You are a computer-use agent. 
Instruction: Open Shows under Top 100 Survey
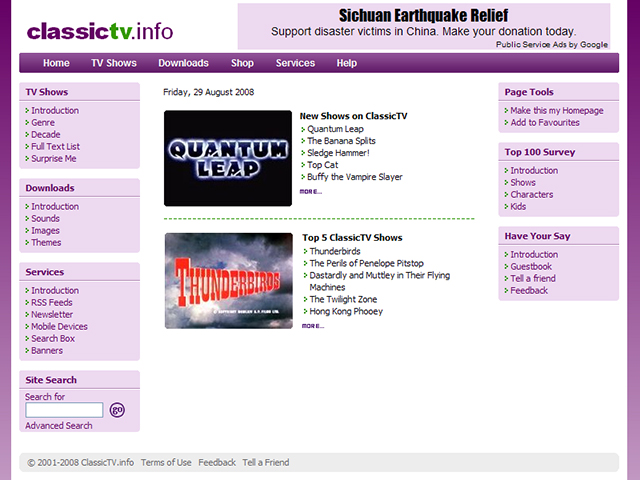523,182
